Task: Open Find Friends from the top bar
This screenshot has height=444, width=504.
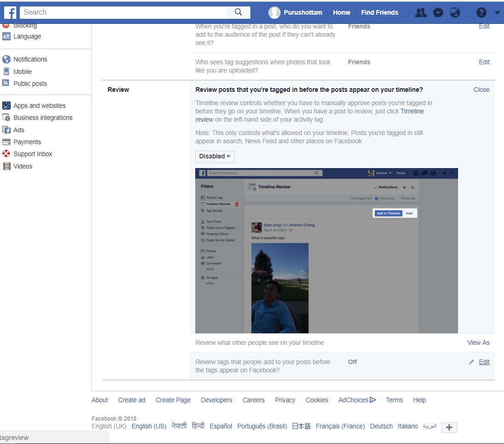Action: point(379,12)
